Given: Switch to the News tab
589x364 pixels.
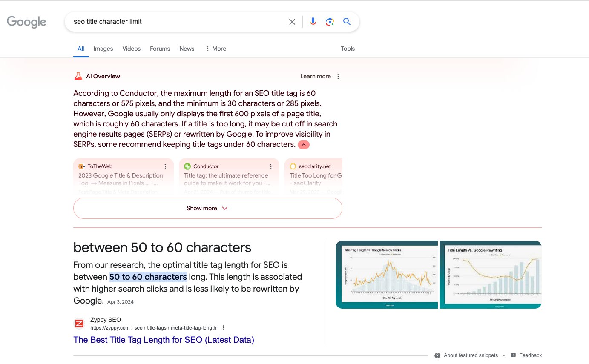Looking at the screenshot, I should tap(187, 49).
